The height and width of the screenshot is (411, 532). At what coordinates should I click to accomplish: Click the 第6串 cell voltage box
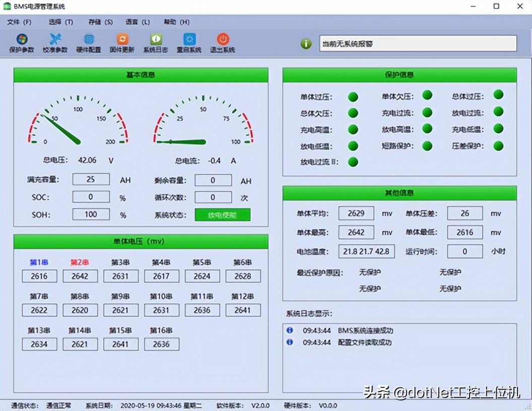click(x=243, y=276)
